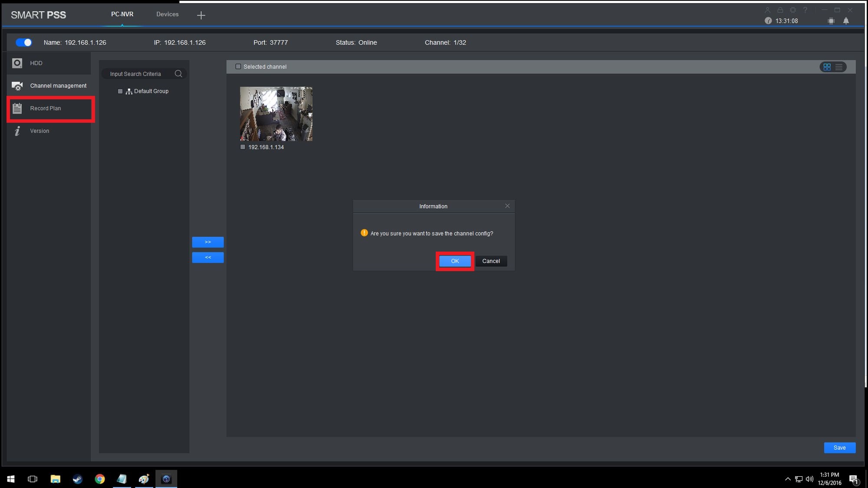Open Chrome from the taskbar
Image resolution: width=868 pixels, height=488 pixels.
coord(100,479)
